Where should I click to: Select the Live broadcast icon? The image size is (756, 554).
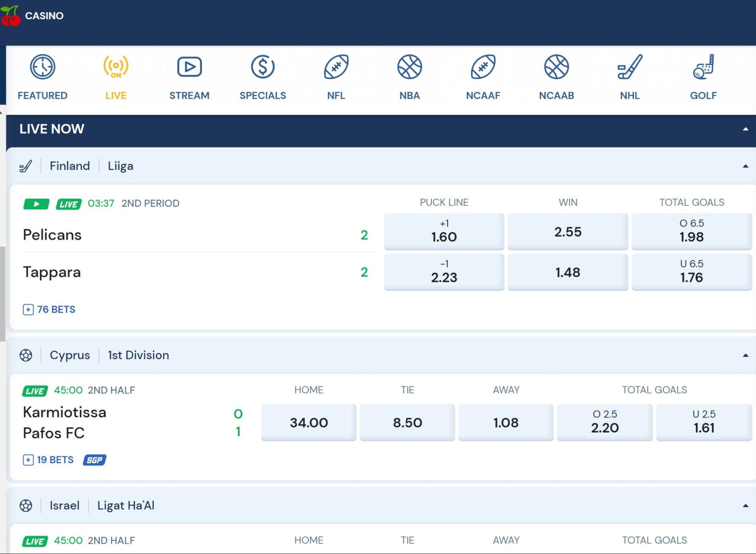(x=116, y=67)
